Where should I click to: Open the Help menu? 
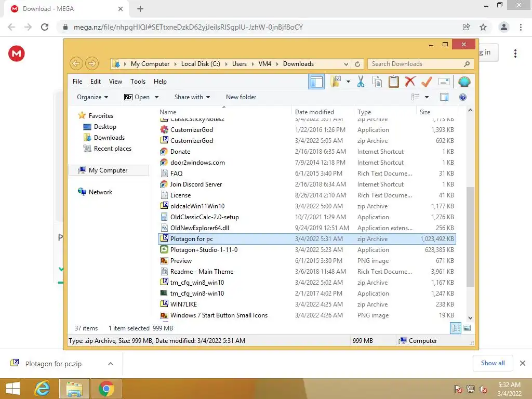tap(160, 82)
